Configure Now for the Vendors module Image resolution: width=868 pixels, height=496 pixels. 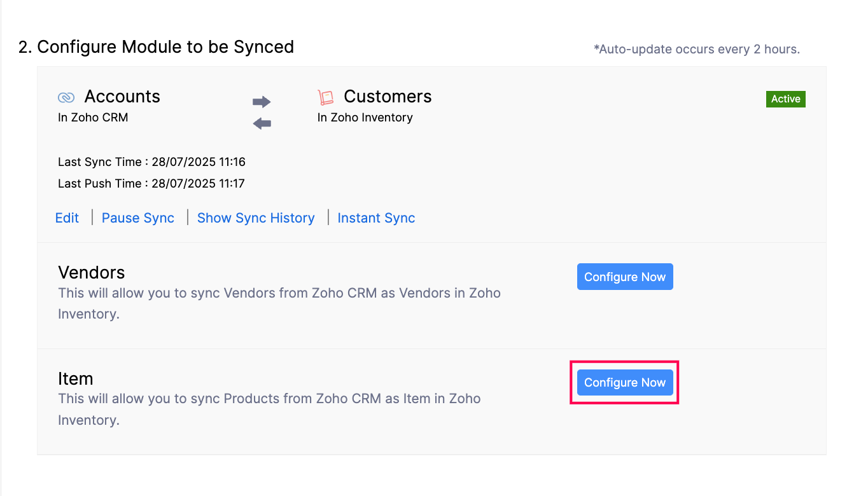tap(624, 277)
